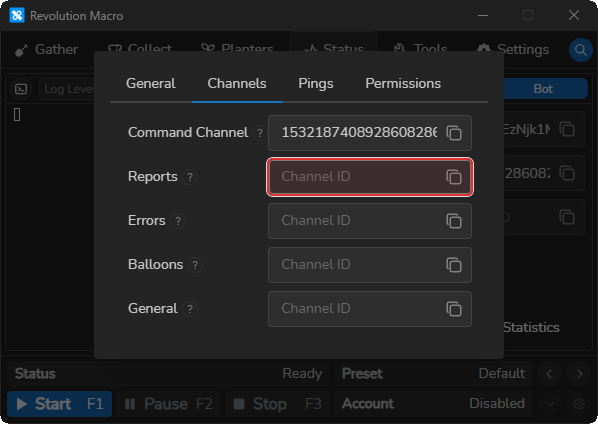
Task: Open the search magnifier button
Action: pos(580,50)
